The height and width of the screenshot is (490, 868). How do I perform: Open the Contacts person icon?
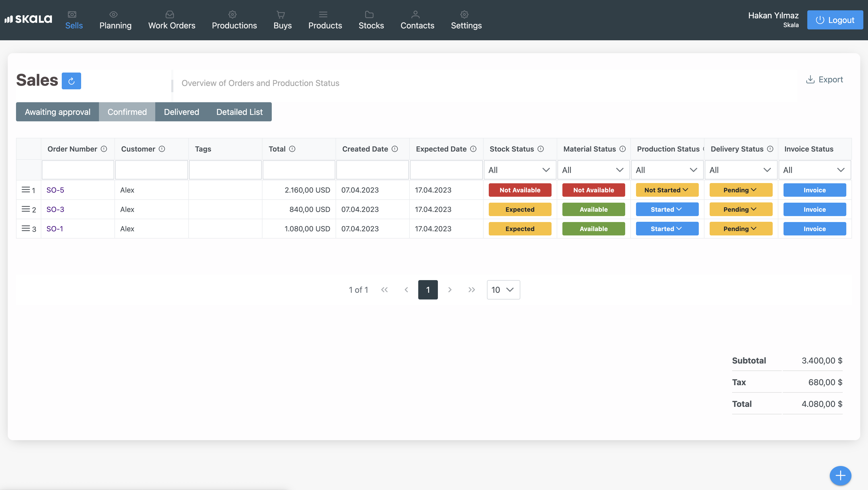[x=415, y=14]
